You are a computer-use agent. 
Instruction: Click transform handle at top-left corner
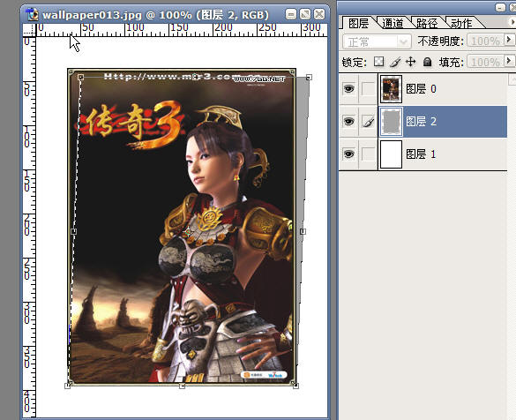(x=80, y=78)
